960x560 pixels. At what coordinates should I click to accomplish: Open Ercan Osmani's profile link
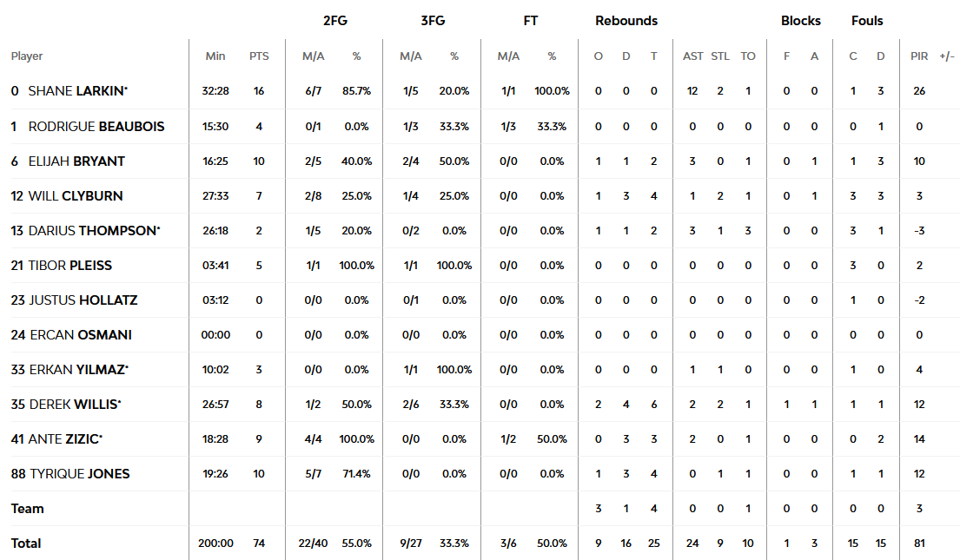[81, 334]
